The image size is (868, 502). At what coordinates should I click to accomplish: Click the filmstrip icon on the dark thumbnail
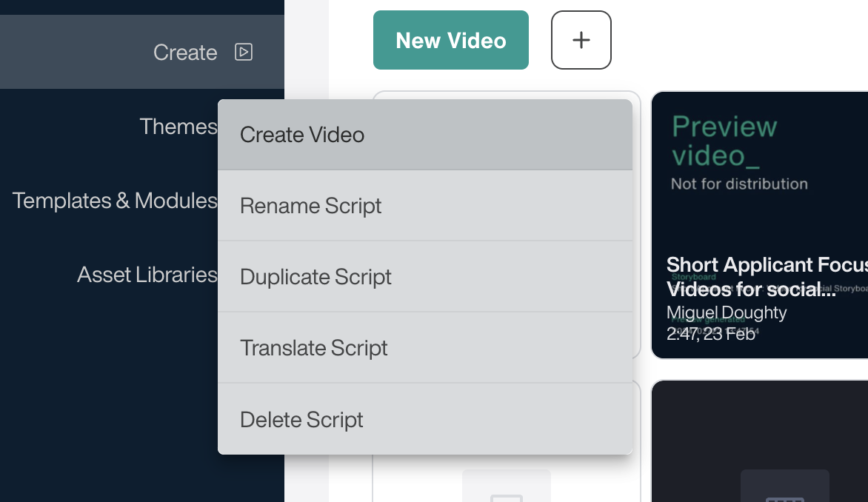pyautogui.click(x=784, y=489)
